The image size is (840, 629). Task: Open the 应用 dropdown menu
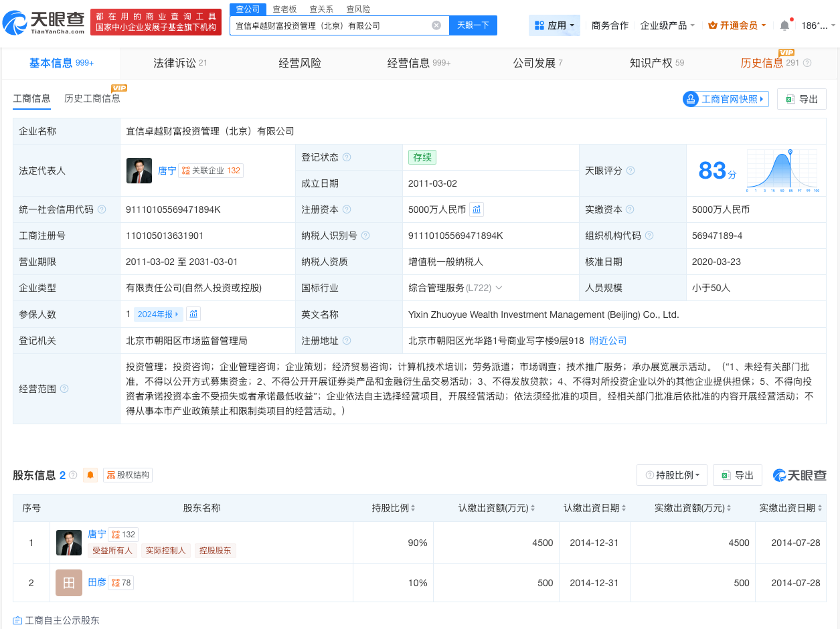pyautogui.click(x=554, y=25)
